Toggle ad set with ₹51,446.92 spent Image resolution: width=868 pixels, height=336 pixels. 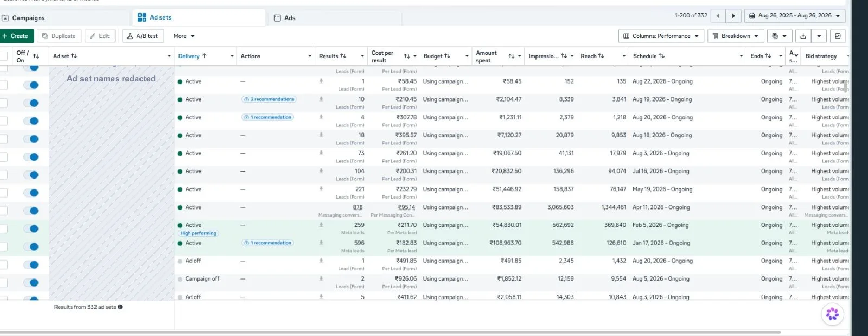point(31,193)
